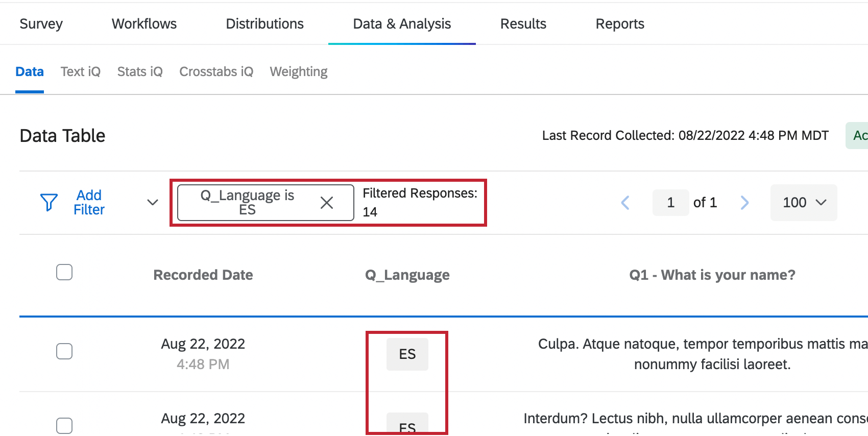The width and height of the screenshot is (868, 436).
Task: Click the filter funnel icon
Action: (49, 202)
